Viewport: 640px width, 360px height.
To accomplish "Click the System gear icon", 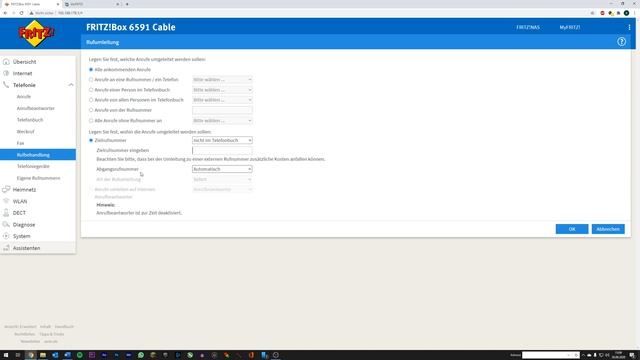I will (x=6, y=236).
